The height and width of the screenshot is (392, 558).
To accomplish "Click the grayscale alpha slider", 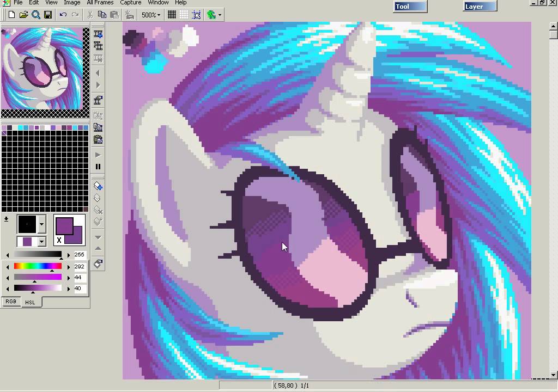I will point(38,254).
